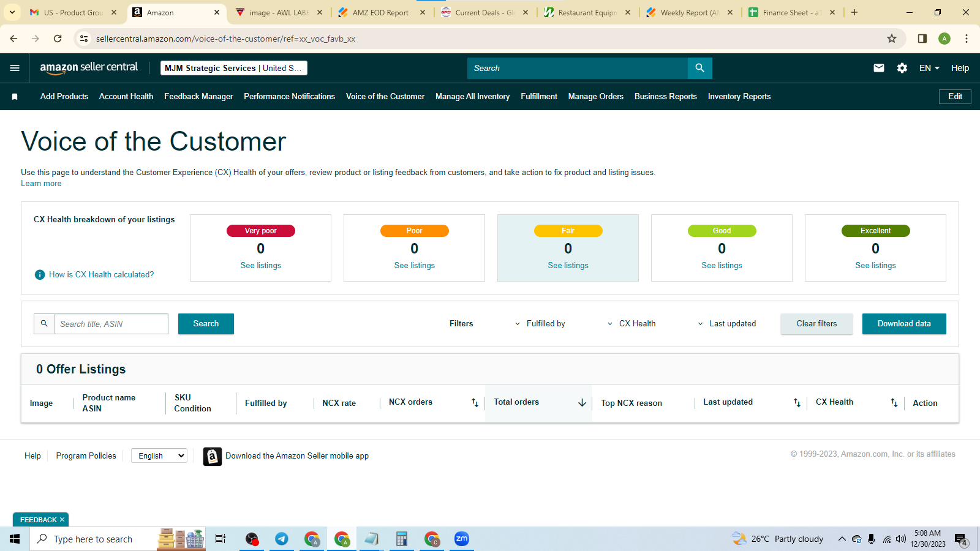Viewport: 980px width, 551px height.
Task: Click the Clear filters button
Action: tap(816, 324)
